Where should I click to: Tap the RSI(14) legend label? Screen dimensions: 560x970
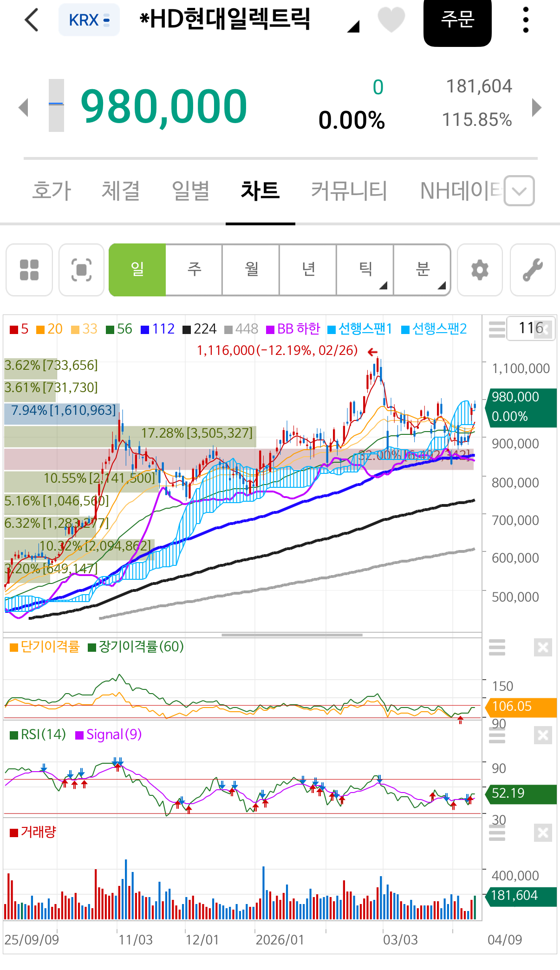click(38, 734)
